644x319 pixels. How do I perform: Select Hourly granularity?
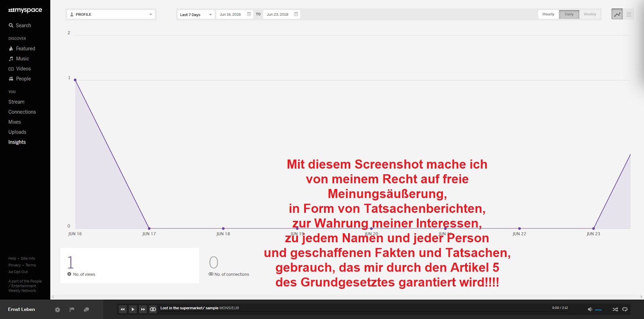[548, 14]
